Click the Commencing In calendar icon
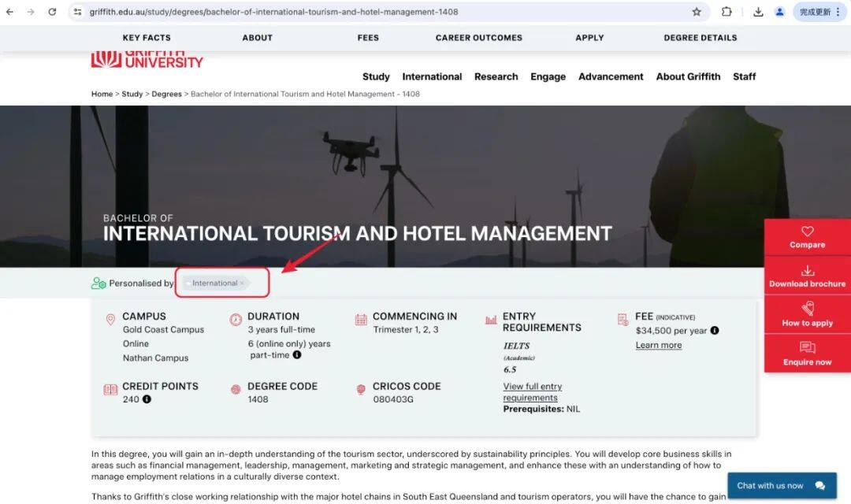 (361, 320)
